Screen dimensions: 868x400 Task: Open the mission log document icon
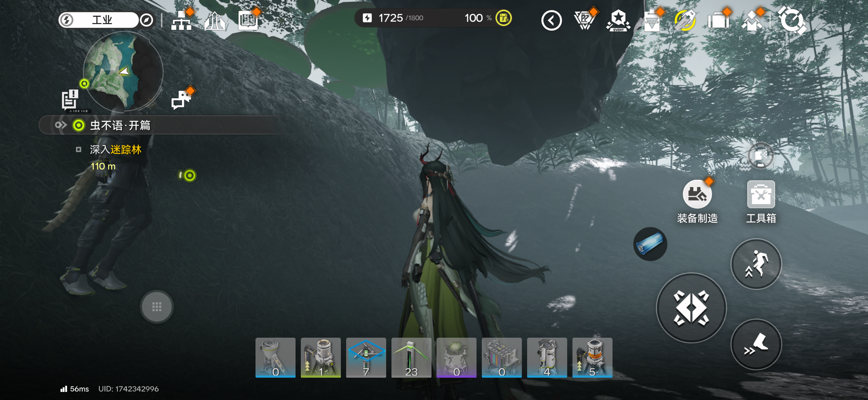pos(70,100)
